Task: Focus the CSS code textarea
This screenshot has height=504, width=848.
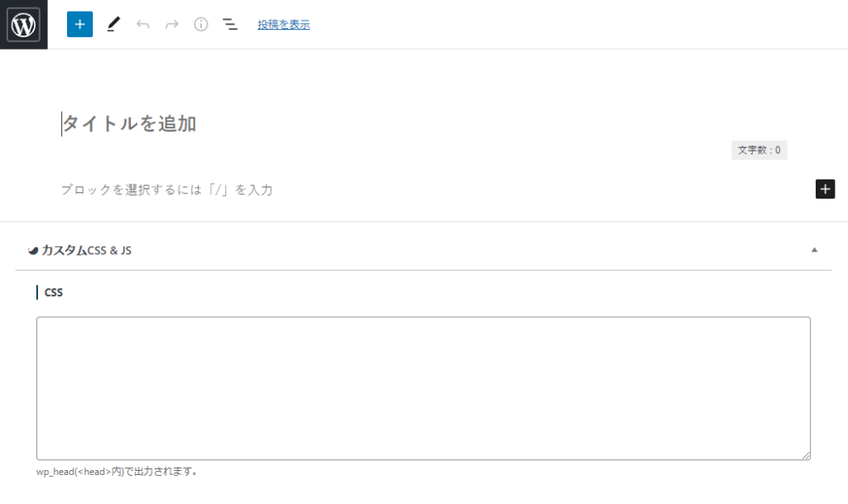Action: (422, 387)
